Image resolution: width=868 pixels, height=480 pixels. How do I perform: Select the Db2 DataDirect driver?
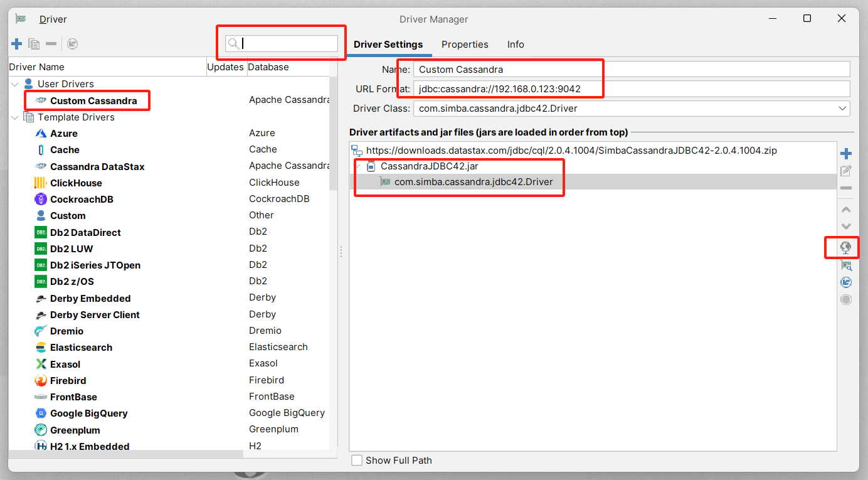click(85, 232)
